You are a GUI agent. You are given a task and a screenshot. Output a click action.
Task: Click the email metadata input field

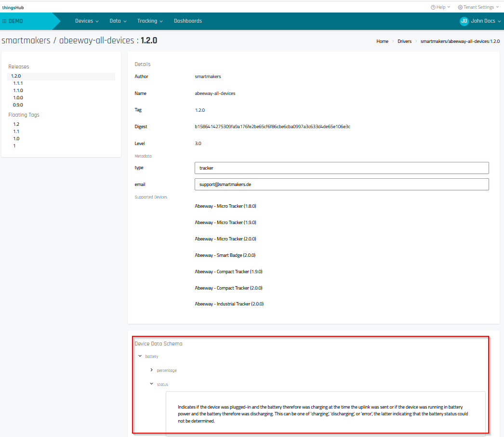[341, 185]
